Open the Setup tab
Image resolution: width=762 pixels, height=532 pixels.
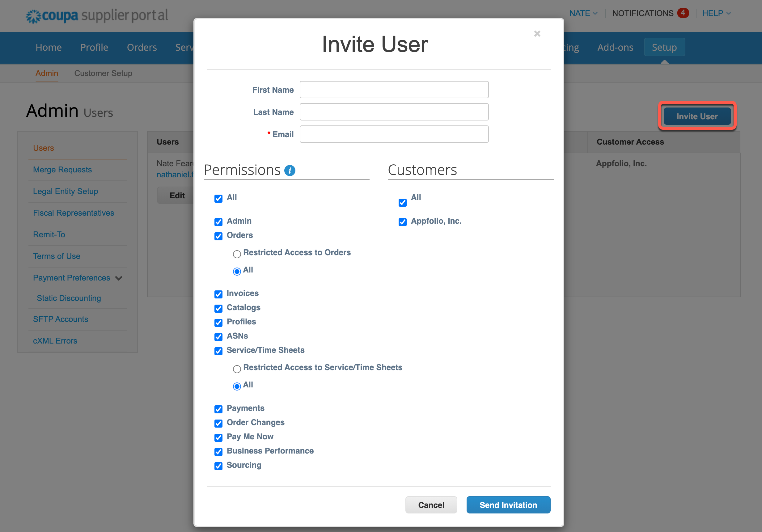pos(664,47)
